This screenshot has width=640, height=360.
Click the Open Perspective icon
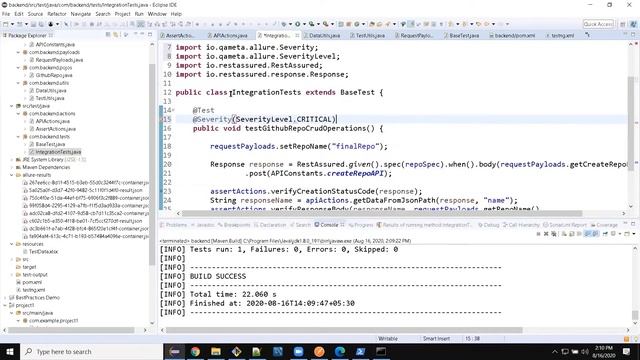tap(623, 24)
